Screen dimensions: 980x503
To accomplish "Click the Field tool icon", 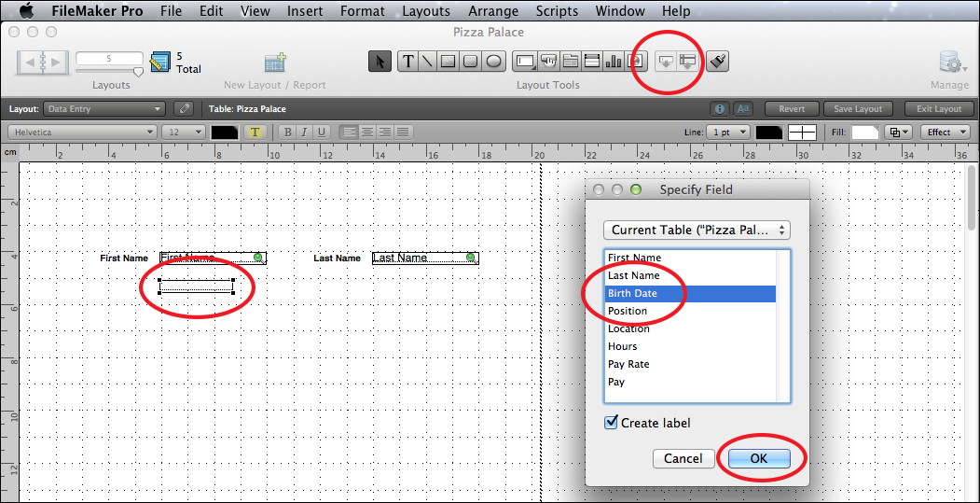I will pyautogui.click(x=667, y=62).
